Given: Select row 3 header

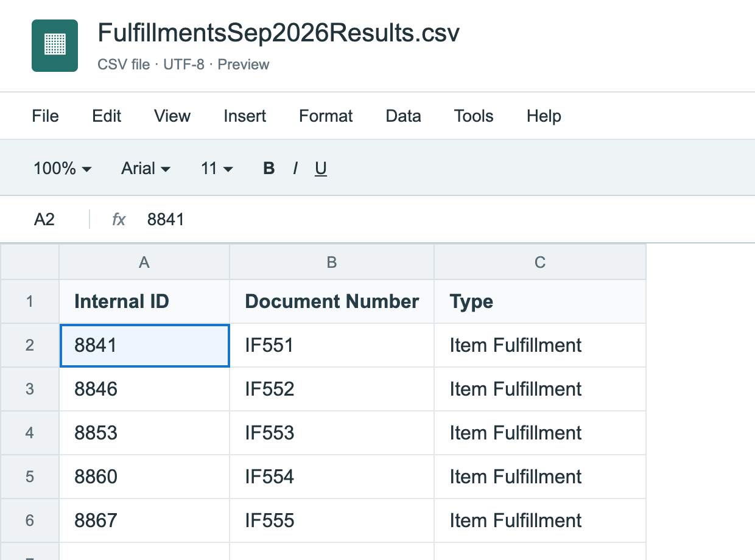Looking at the screenshot, I should click(x=30, y=389).
